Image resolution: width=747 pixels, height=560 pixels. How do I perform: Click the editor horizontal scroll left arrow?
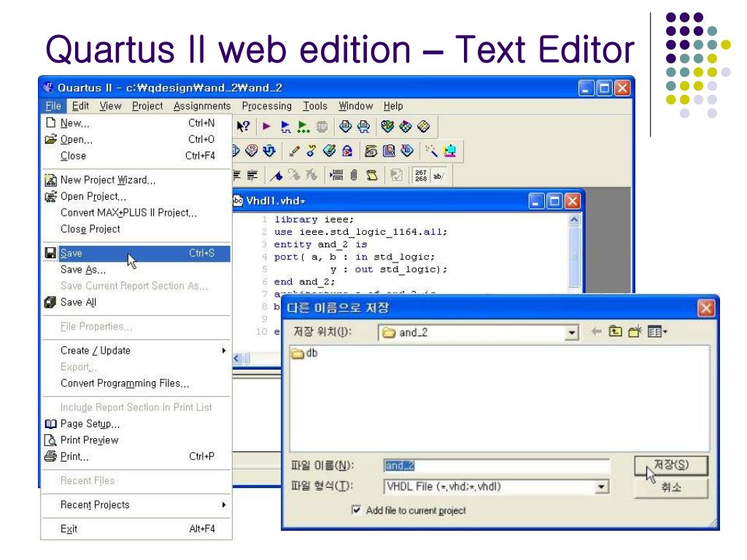tap(239, 359)
